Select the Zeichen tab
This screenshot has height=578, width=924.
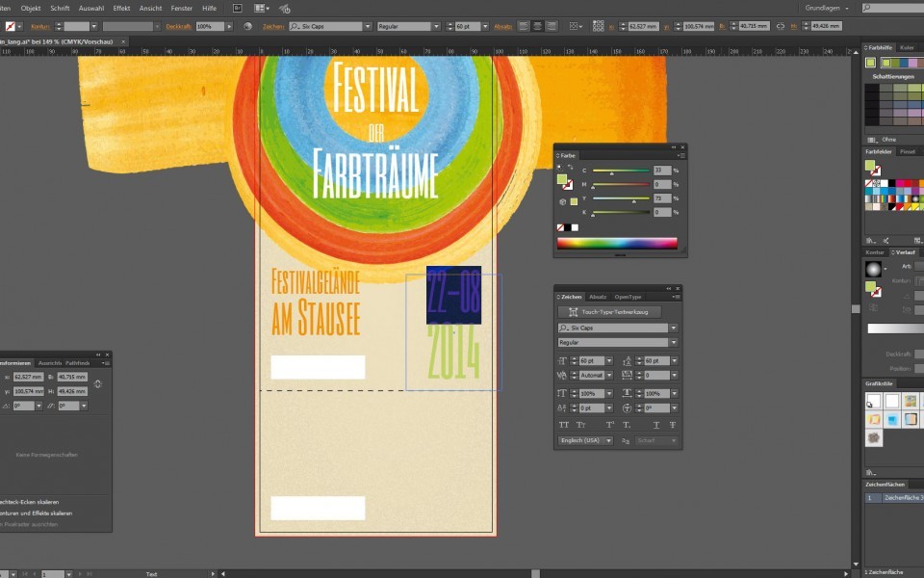[x=571, y=297]
